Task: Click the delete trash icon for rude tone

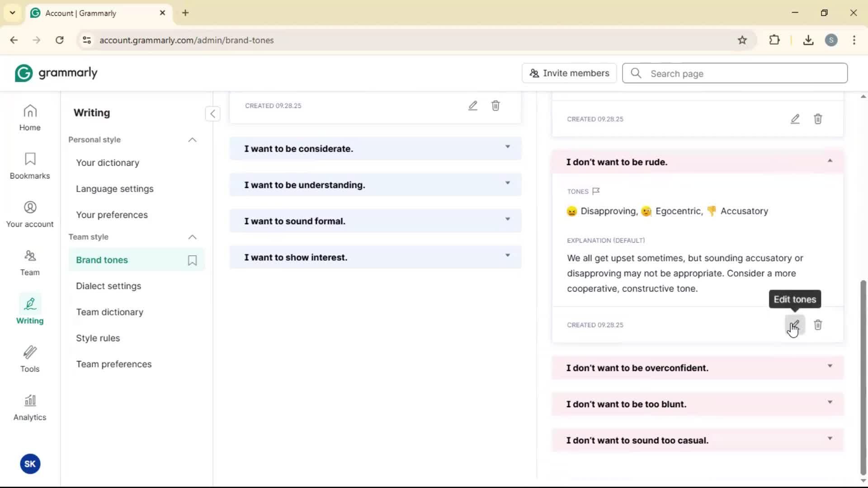Action: 818,325
